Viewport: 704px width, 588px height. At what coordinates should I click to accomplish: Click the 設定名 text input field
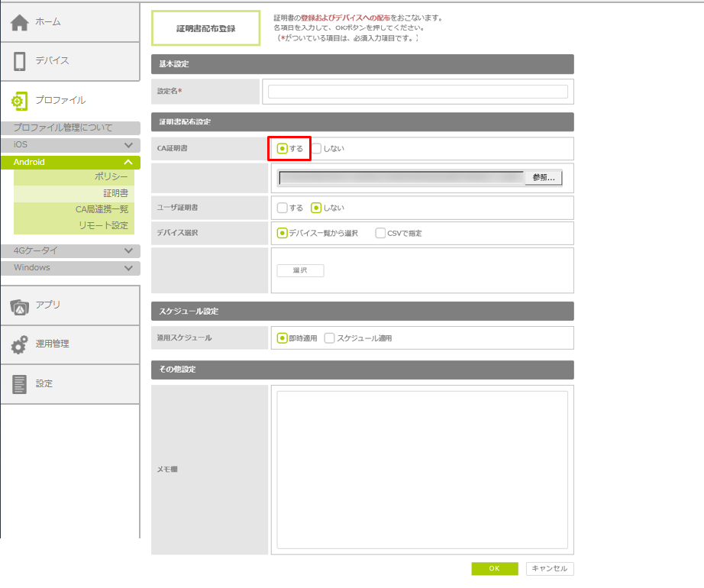[x=418, y=92]
